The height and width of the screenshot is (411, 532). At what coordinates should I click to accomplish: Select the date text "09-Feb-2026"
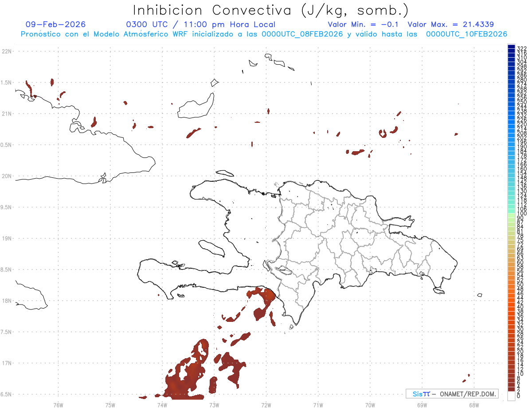tap(56, 24)
